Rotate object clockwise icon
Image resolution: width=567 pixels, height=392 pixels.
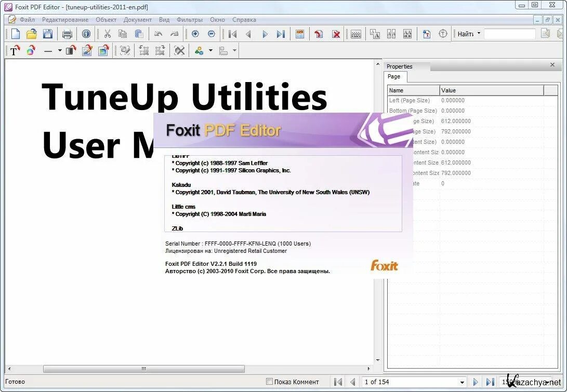(160, 50)
